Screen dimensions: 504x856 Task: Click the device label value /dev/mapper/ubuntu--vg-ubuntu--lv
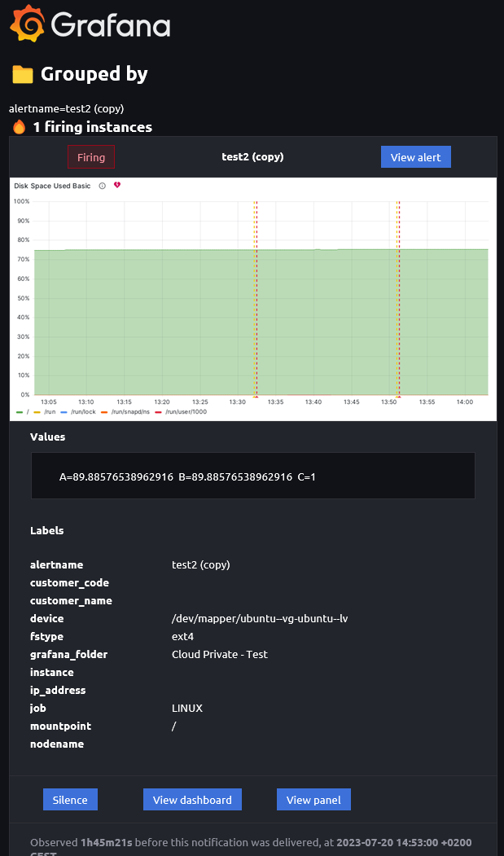tap(261, 618)
